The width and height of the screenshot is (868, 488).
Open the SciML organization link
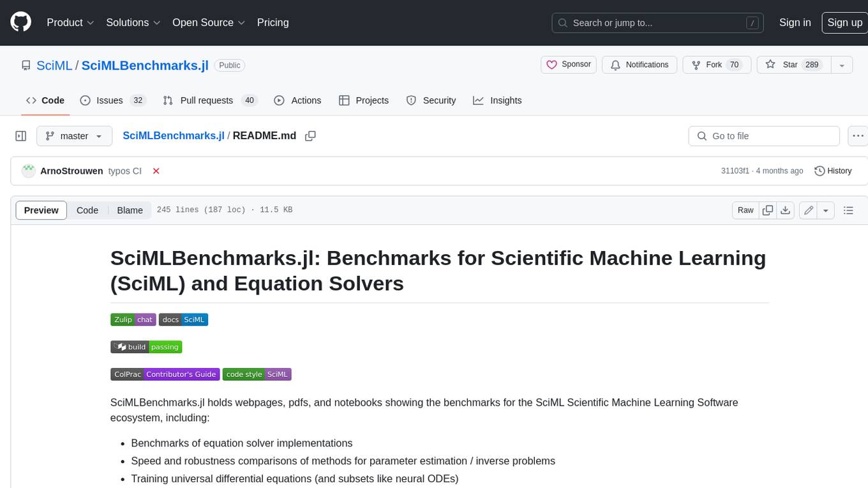[54, 65]
